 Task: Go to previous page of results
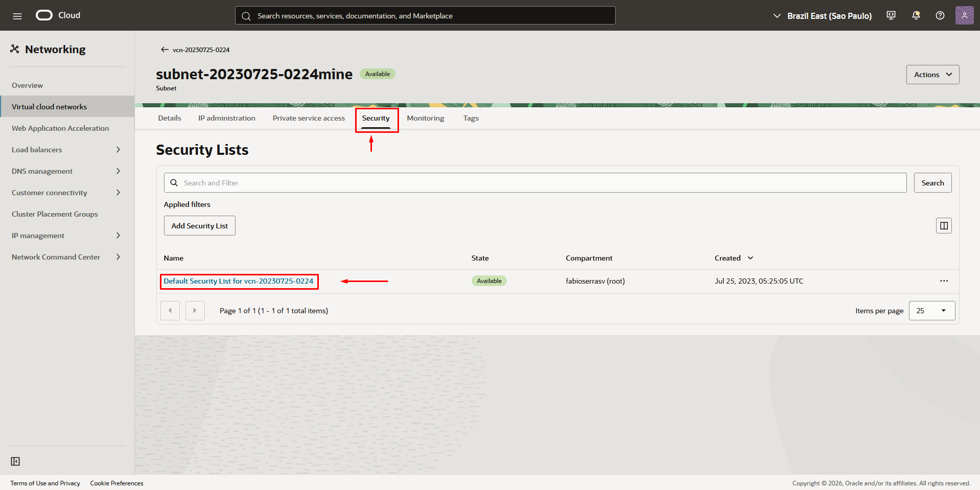170,311
